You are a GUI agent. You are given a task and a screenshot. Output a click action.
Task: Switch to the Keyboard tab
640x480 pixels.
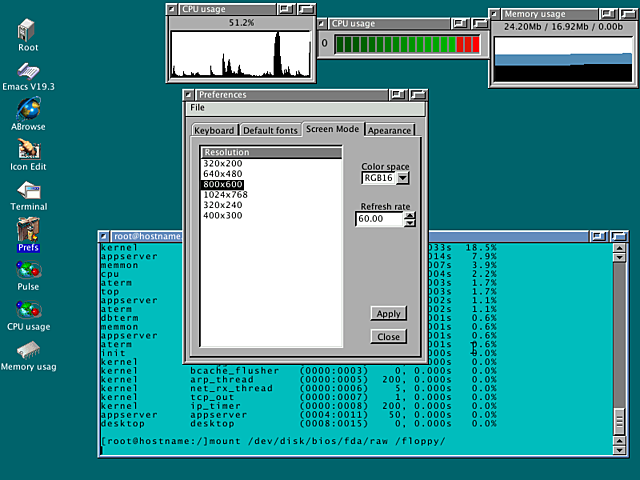coord(215,130)
